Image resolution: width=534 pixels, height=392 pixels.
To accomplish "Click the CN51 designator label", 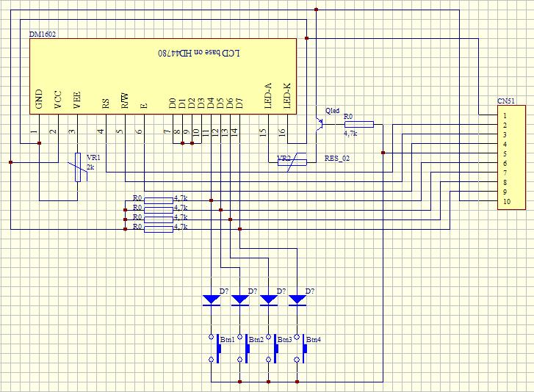I will click(506, 101).
